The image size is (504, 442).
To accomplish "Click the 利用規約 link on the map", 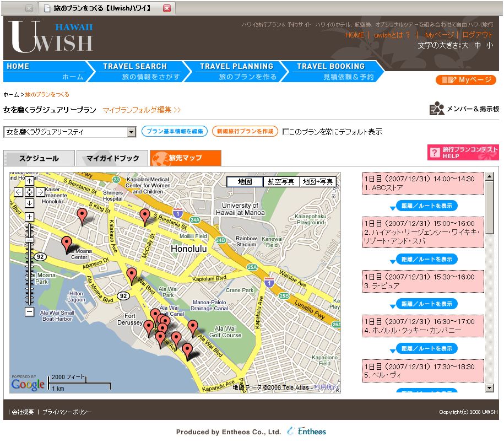I will click(x=326, y=387).
